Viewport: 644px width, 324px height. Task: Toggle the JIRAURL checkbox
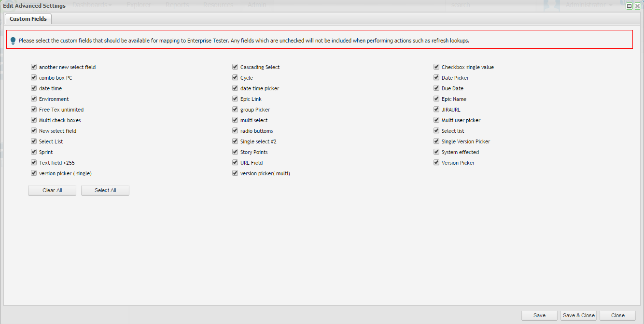[436, 110]
